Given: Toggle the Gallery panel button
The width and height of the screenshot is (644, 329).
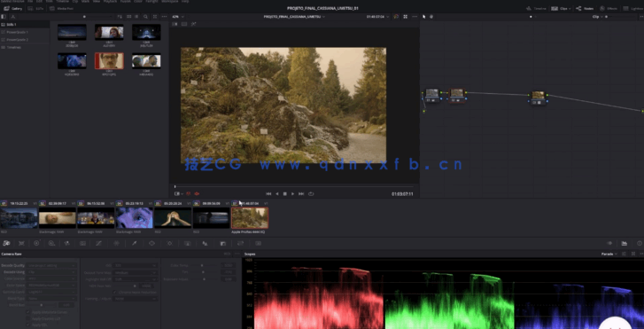Looking at the screenshot, I should (13, 8).
